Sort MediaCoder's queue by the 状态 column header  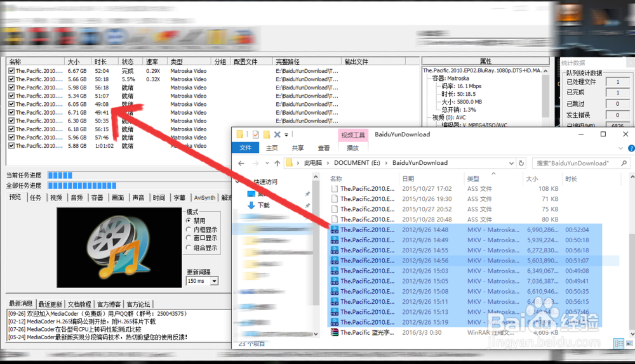coord(130,62)
